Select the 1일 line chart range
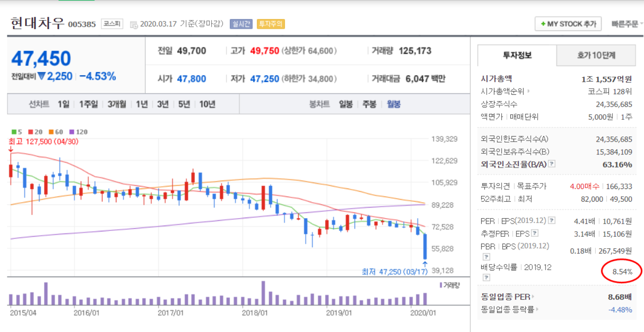This screenshot has width=644, height=332. 63,104
